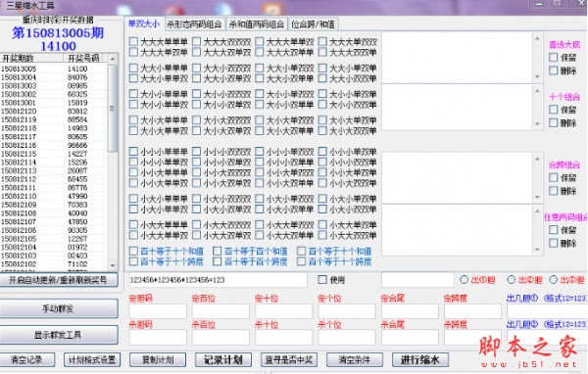The width and height of the screenshot is (588, 374).
Task: Focus the 定十位 input field
Action: tap(284, 311)
